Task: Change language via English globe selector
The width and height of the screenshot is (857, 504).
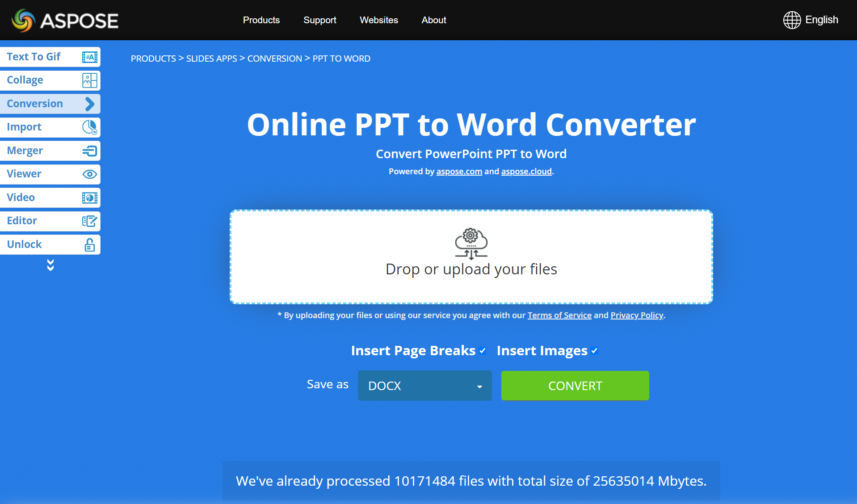Action: 811,20
